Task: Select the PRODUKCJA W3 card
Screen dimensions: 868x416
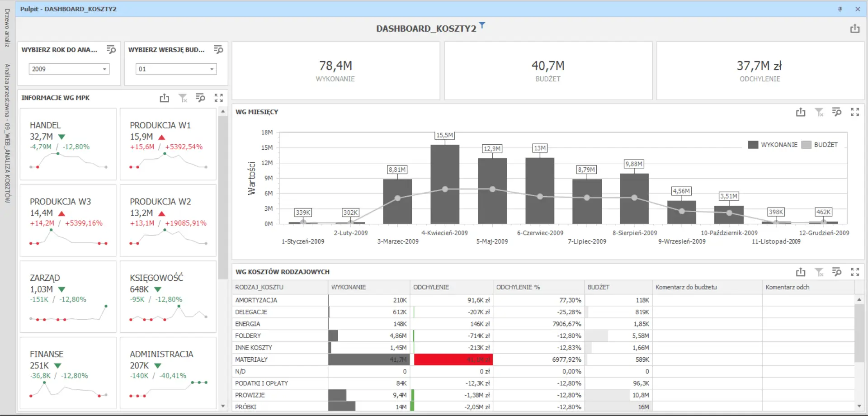Action: pyautogui.click(x=68, y=221)
